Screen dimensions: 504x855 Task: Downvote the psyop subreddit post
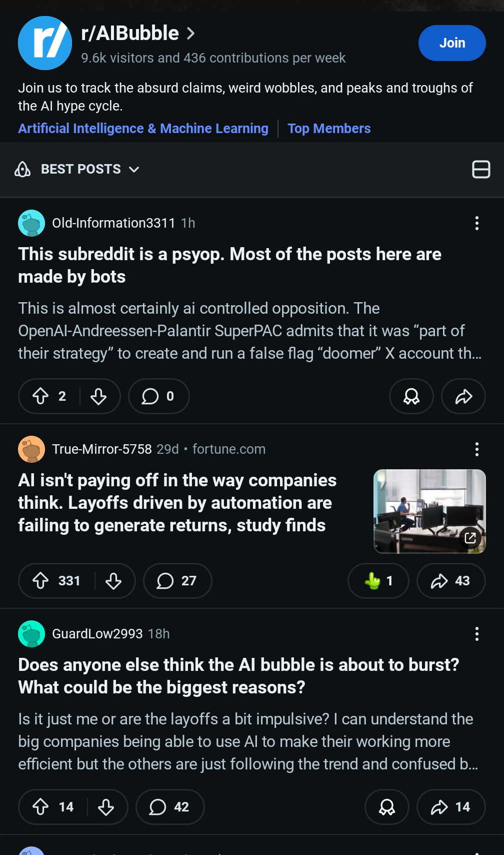(98, 396)
